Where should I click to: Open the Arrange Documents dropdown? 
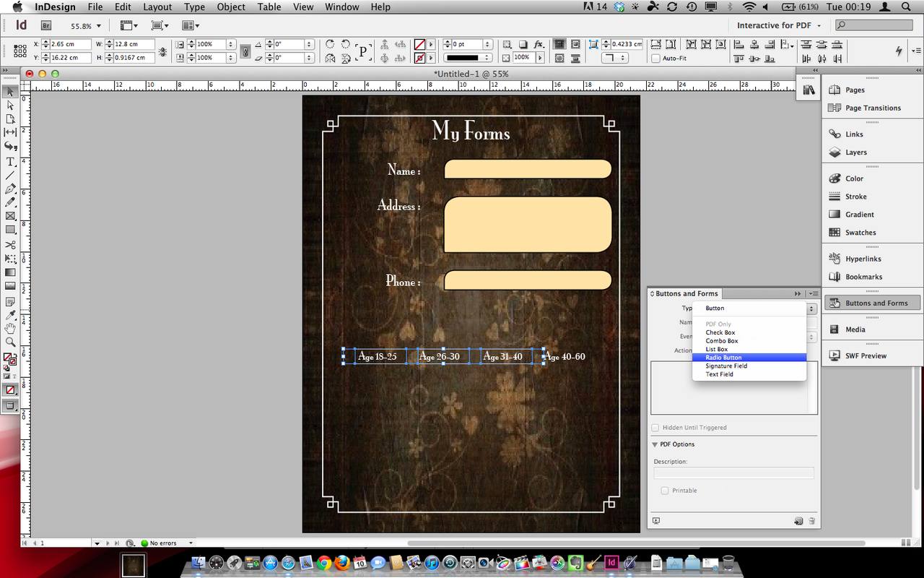(191, 25)
